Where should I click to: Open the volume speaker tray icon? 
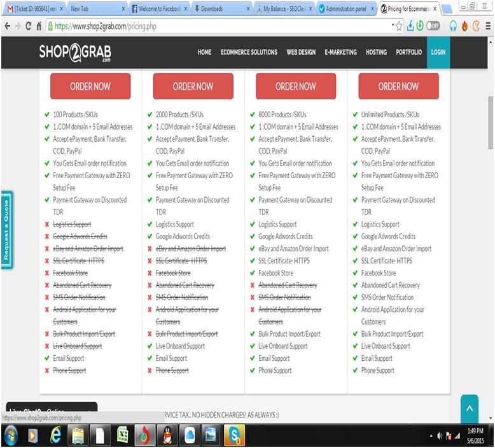[440, 436]
